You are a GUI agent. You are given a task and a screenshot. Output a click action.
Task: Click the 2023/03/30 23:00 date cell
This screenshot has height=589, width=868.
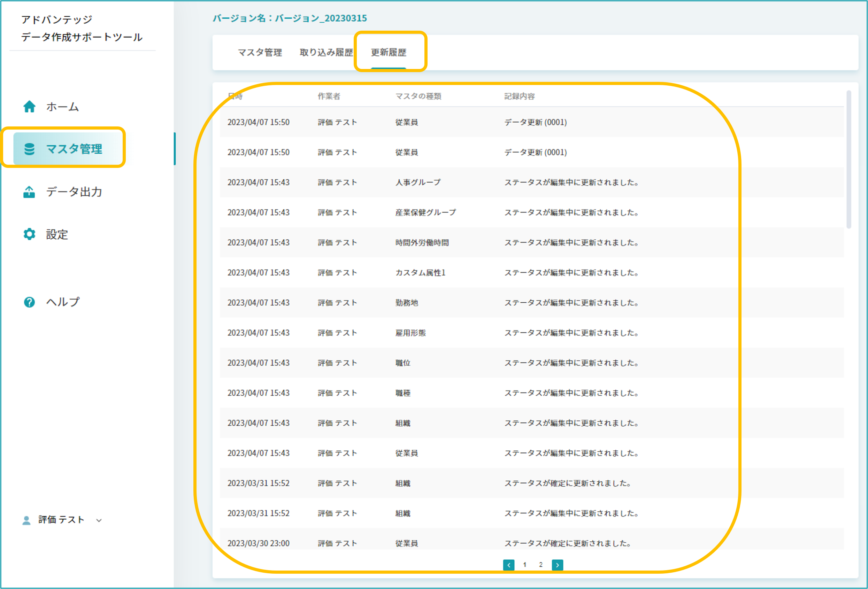pyautogui.click(x=259, y=543)
